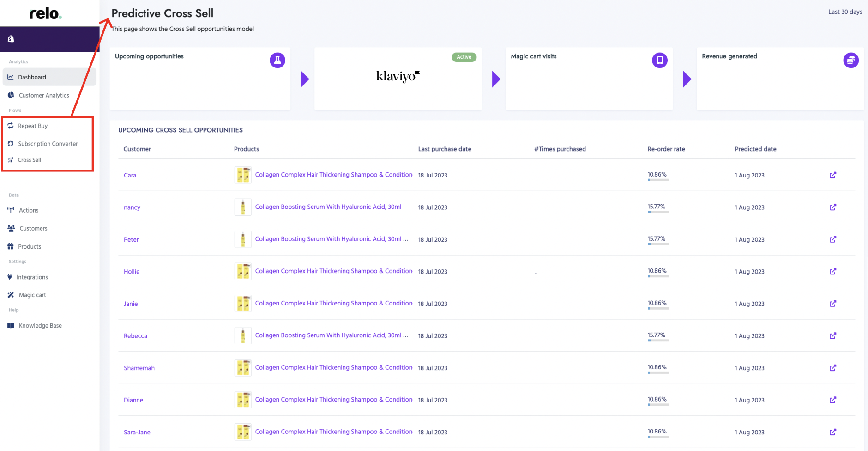Click the Knowledge Base book icon
This screenshot has height=451, width=868.
11,325
